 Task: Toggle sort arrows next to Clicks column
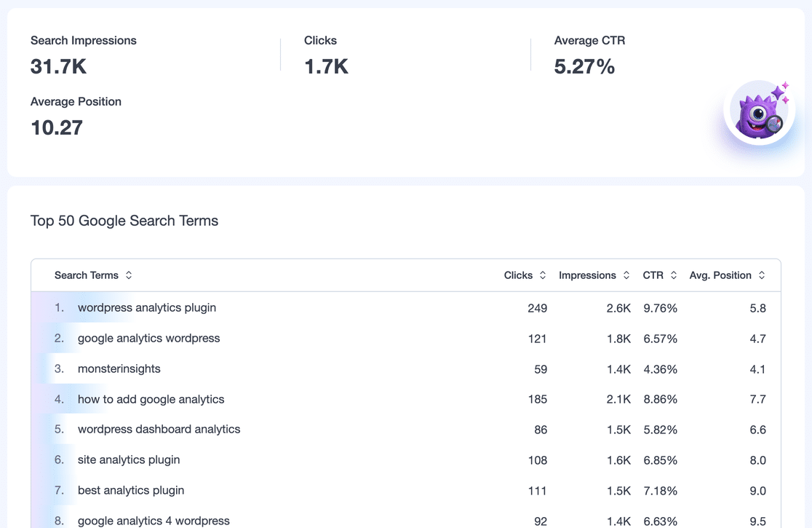[542, 275]
